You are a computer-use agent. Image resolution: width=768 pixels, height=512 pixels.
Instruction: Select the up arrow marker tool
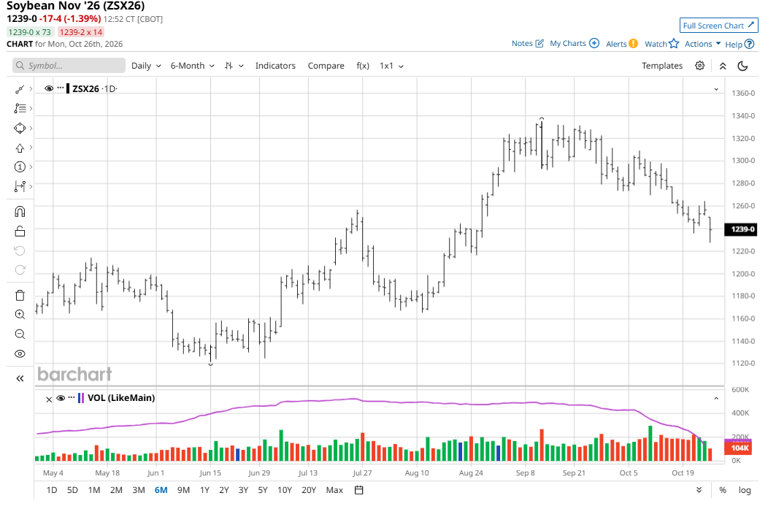click(20, 148)
